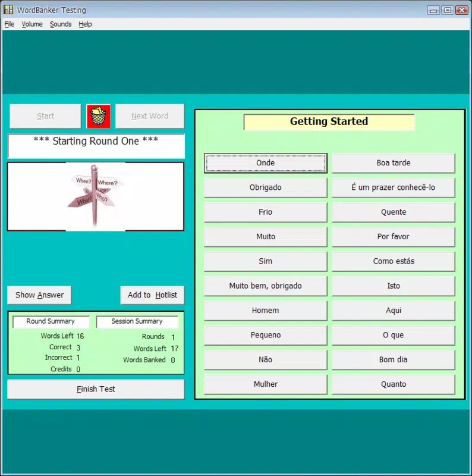Click the Muito bem, obrigado answer
This screenshot has height=476, width=472.
tap(265, 286)
